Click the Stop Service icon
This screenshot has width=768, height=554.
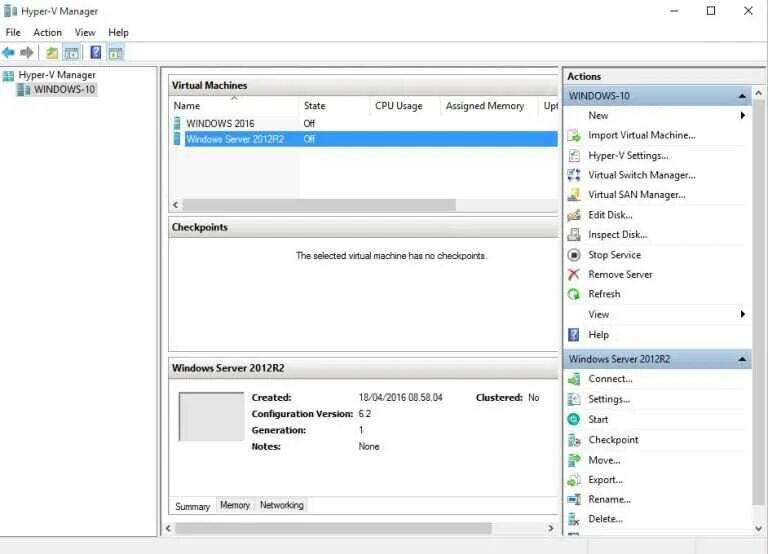(574, 255)
